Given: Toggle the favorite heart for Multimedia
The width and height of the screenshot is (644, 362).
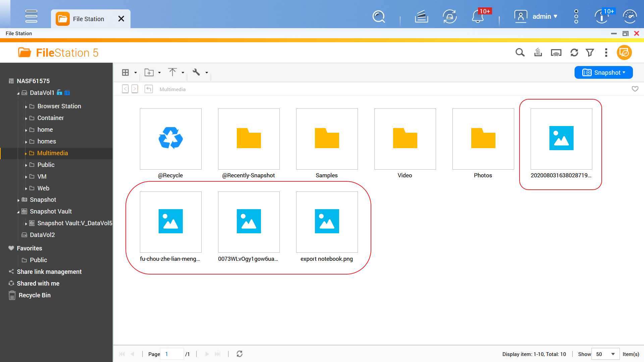Looking at the screenshot, I should (x=635, y=89).
